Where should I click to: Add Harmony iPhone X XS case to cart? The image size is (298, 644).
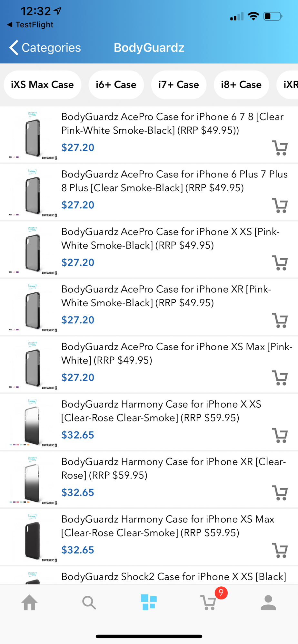[x=280, y=435]
